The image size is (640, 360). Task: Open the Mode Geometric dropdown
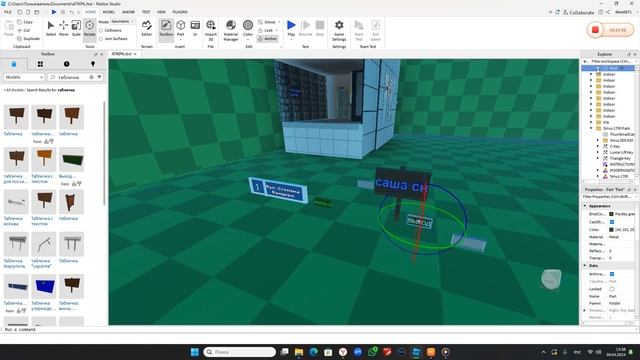(x=122, y=21)
